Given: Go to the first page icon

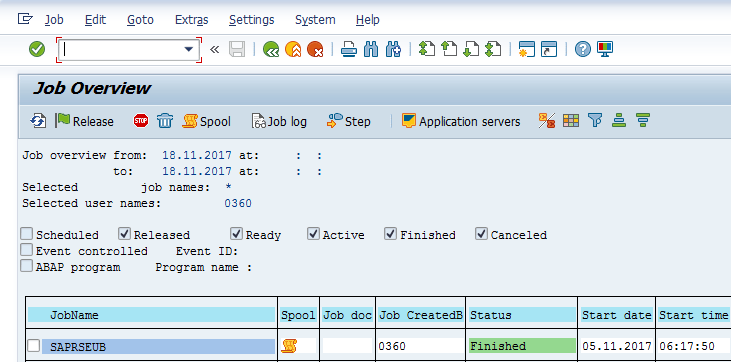Looking at the screenshot, I should pyautogui.click(x=427, y=49).
